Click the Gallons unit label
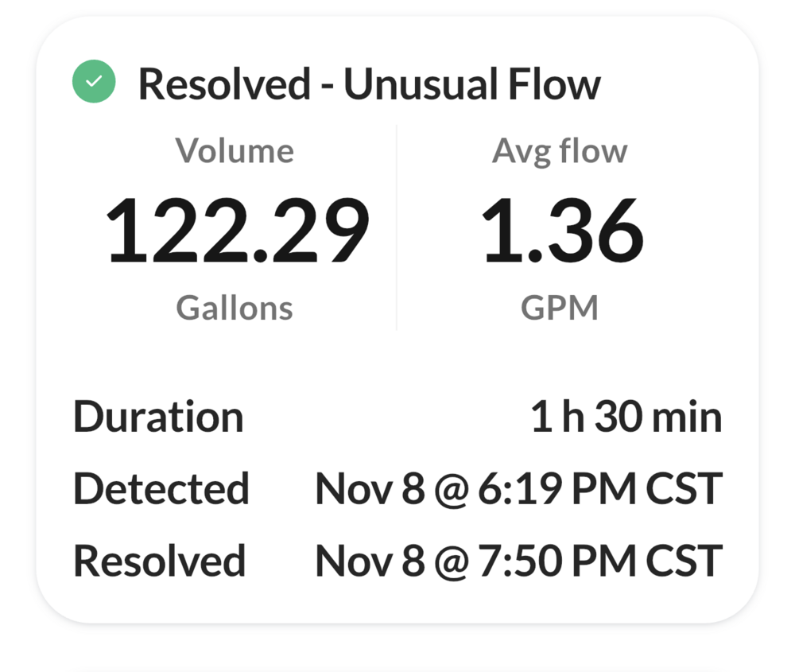 (235, 308)
